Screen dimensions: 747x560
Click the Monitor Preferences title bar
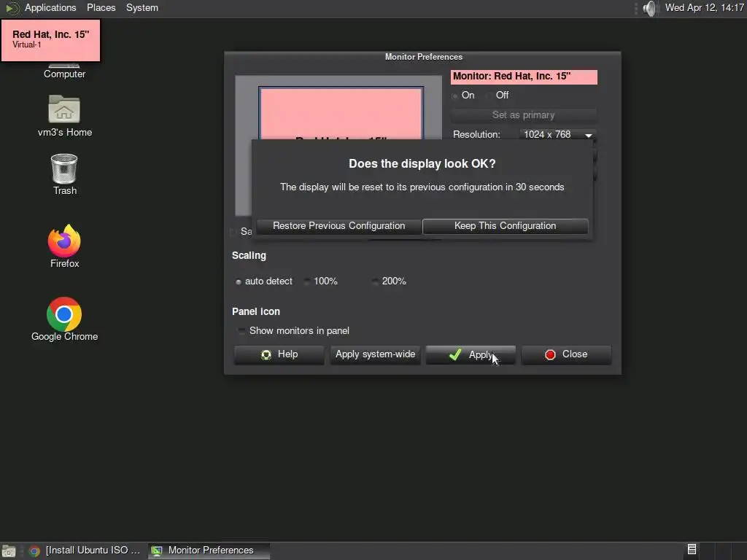pos(423,57)
